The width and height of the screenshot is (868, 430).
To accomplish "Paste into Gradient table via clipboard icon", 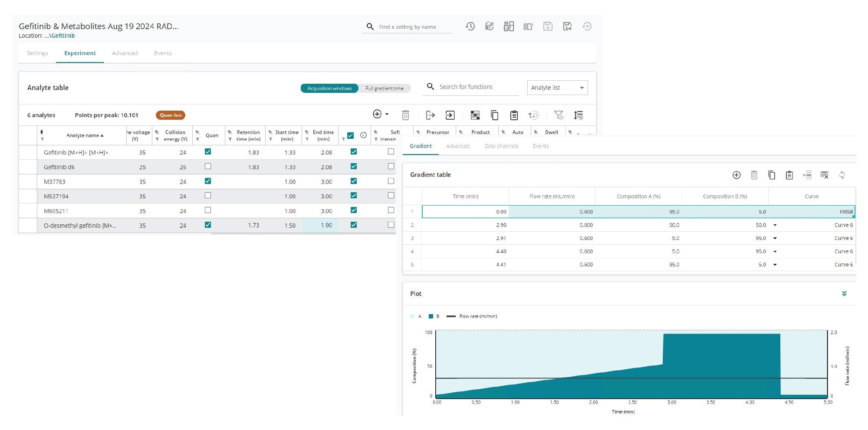I will (x=789, y=175).
